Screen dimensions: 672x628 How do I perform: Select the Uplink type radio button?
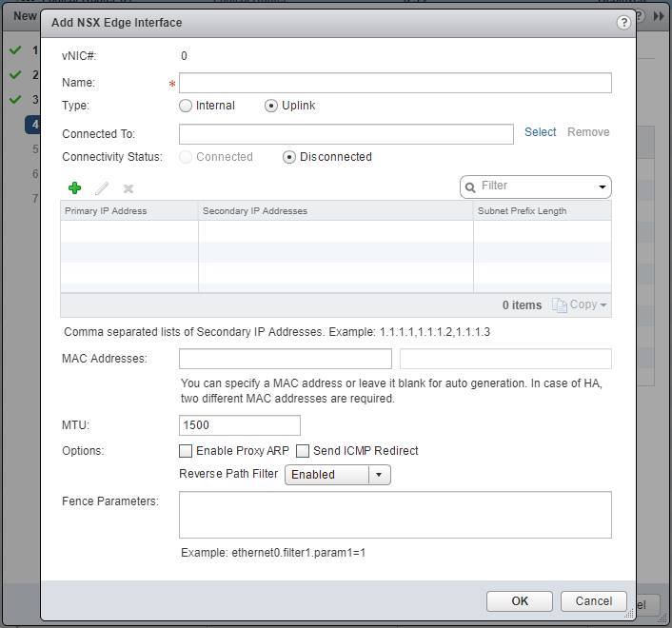coord(271,106)
